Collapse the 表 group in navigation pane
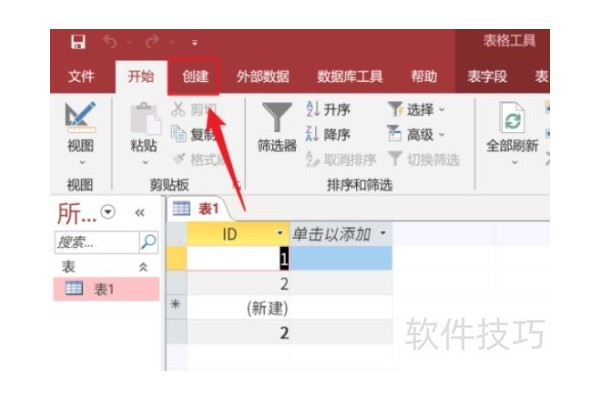The height and width of the screenshot is (400, 600). pos(143,267)
